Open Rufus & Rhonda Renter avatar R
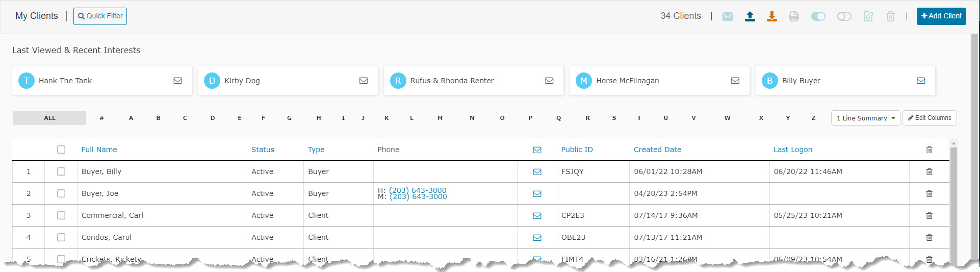The image size is (980, 272). click(398, 81)
